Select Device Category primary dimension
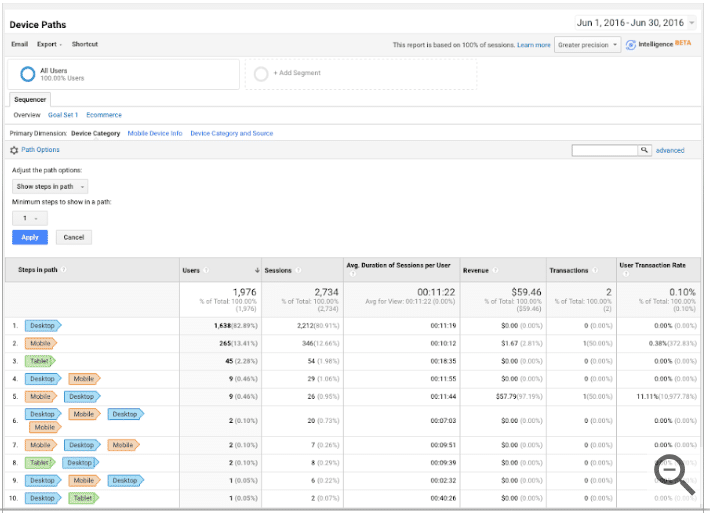Viewport: 710px width, 516px height. tap(96, 134)
